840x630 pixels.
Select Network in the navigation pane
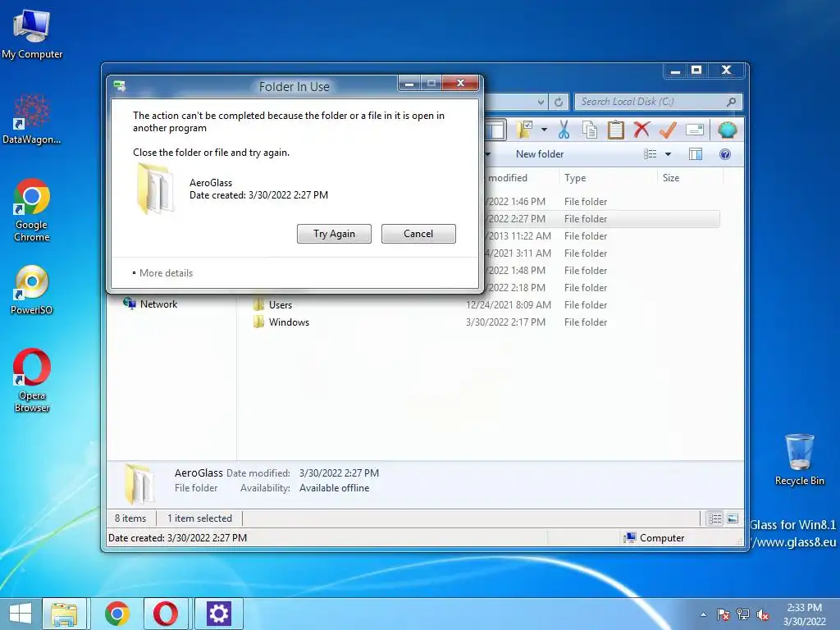[151, 304]
